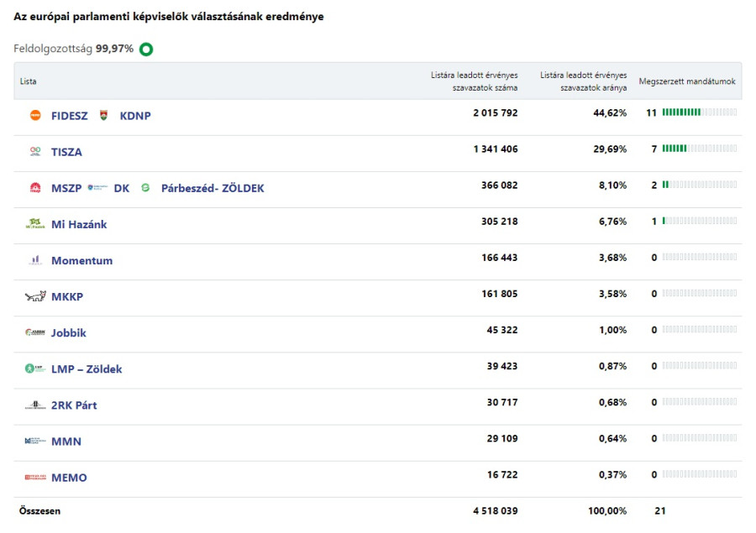Click the 29,69% vote share value

(x=610, y=149)
